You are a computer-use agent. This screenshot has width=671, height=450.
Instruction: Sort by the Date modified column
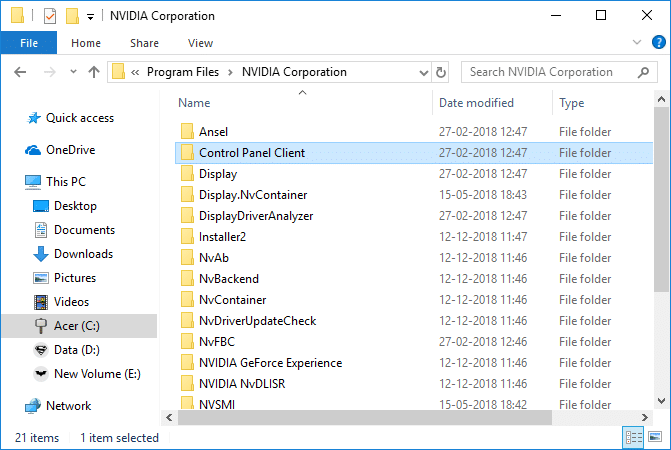point(476,103)
